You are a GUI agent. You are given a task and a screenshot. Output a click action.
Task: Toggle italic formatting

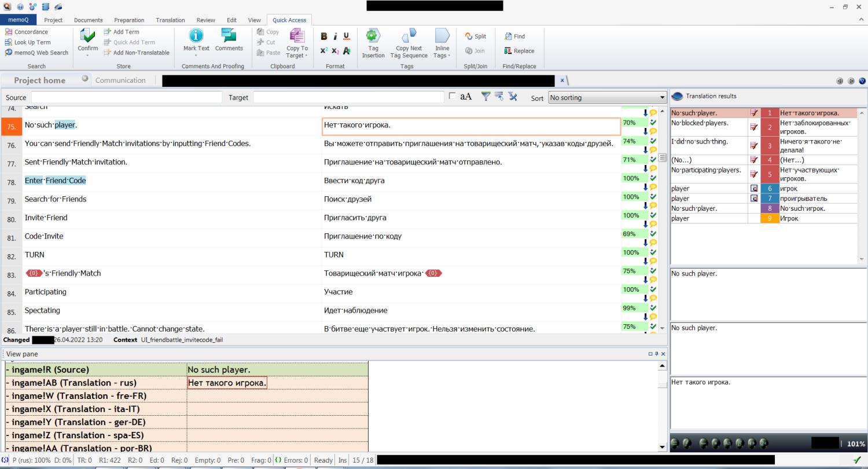[335, 36]
